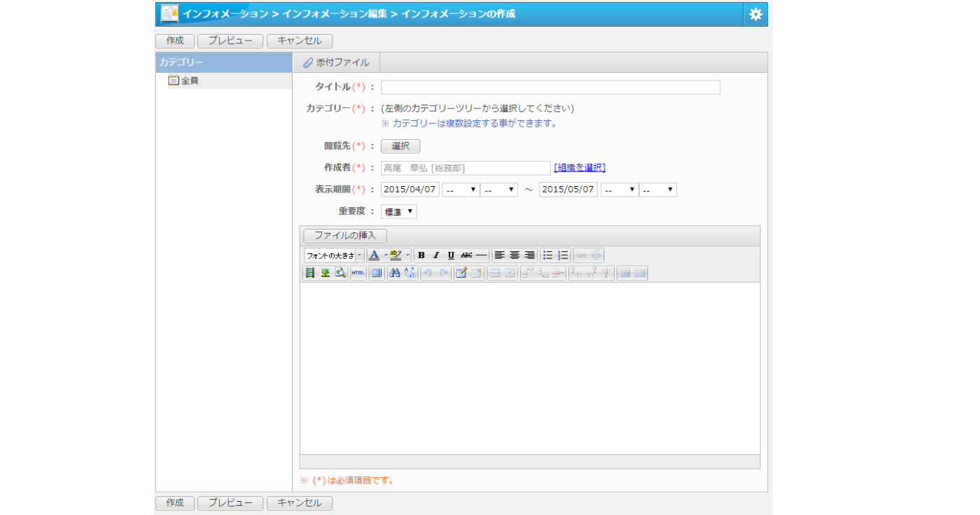Viewport: 980px width, 515px height.
Task: Open start date minute dropdown
Action: [x=499, y=190]
